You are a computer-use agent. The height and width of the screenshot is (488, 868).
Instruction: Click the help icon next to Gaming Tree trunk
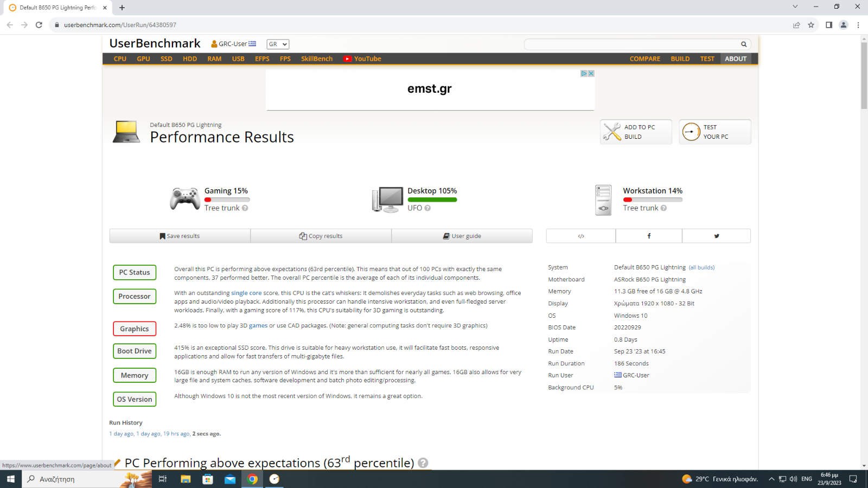245,208
